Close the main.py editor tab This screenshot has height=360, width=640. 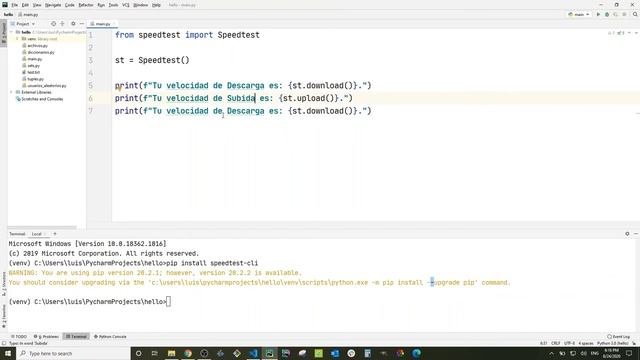(x=114, y=24)
